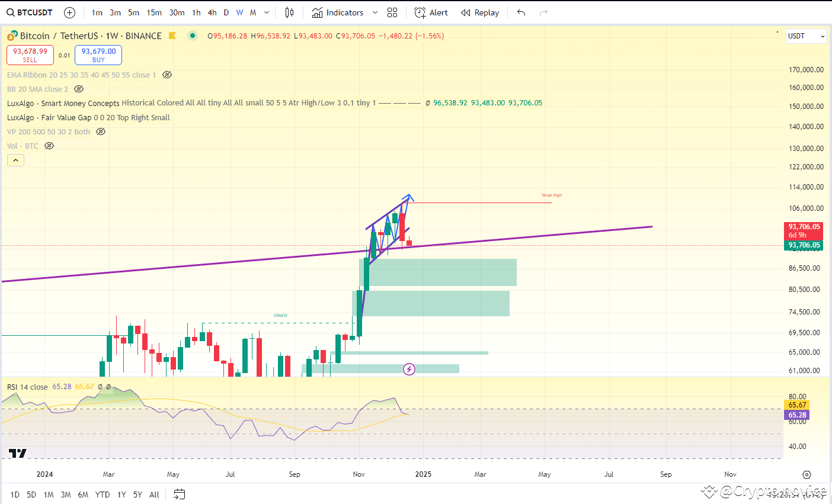Click the 0.01 spread value

pos(64,55)
